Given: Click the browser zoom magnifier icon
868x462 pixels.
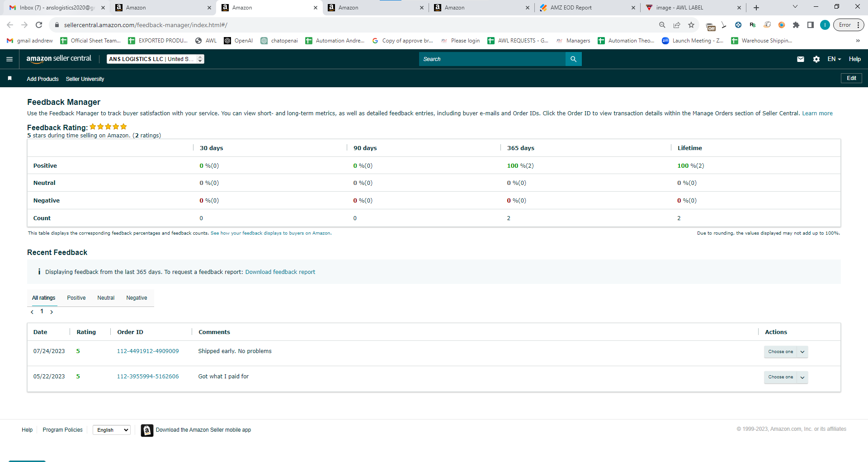Looking at the screenshot, I should pyautogui.click(x=662, y=25).
